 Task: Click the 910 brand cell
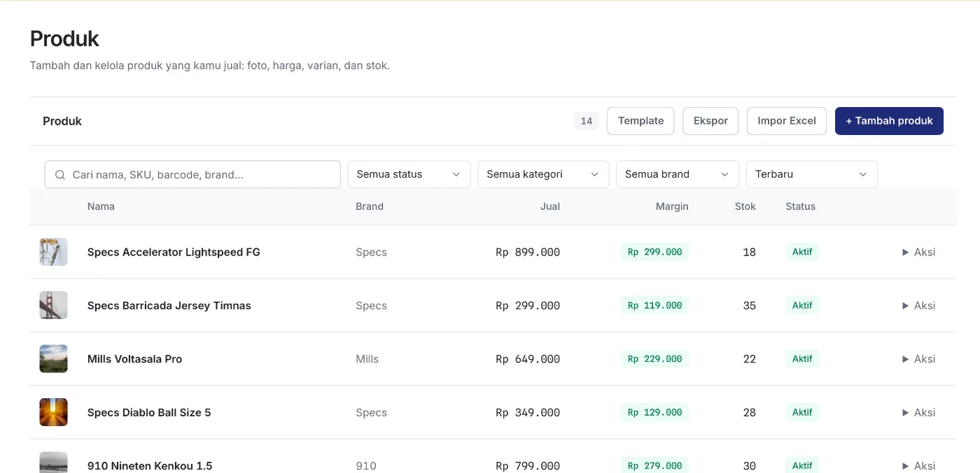click(365, 466)
